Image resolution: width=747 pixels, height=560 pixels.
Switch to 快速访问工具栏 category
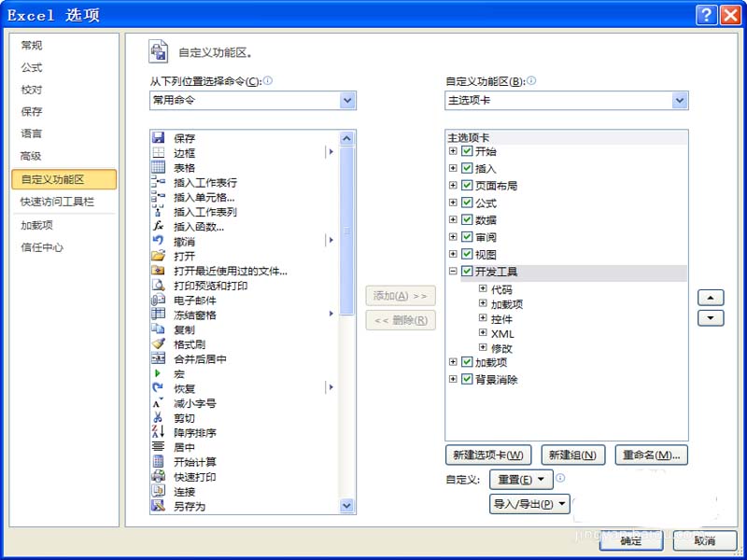[x=57, y=202]
